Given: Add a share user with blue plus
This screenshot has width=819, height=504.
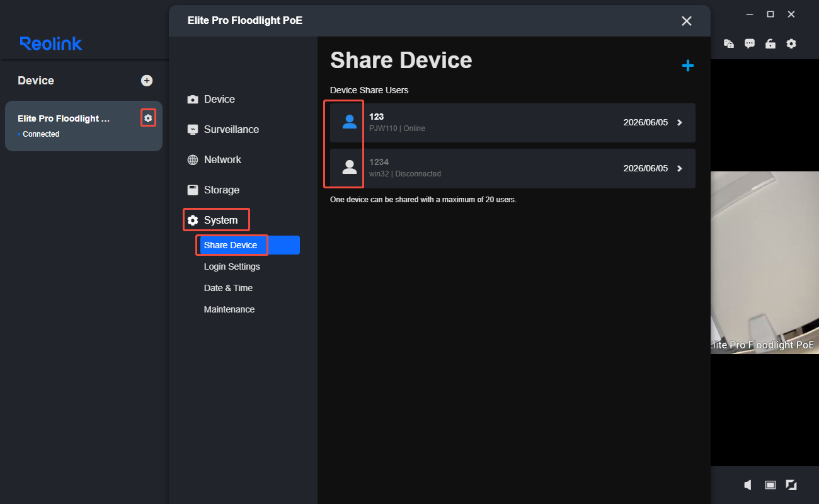Looking at the screenshot, I should [688, 66].
